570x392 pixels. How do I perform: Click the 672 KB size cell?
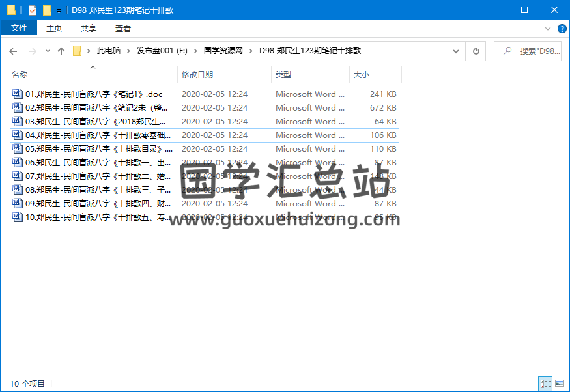pyautogui.click(x=383, y=108)
